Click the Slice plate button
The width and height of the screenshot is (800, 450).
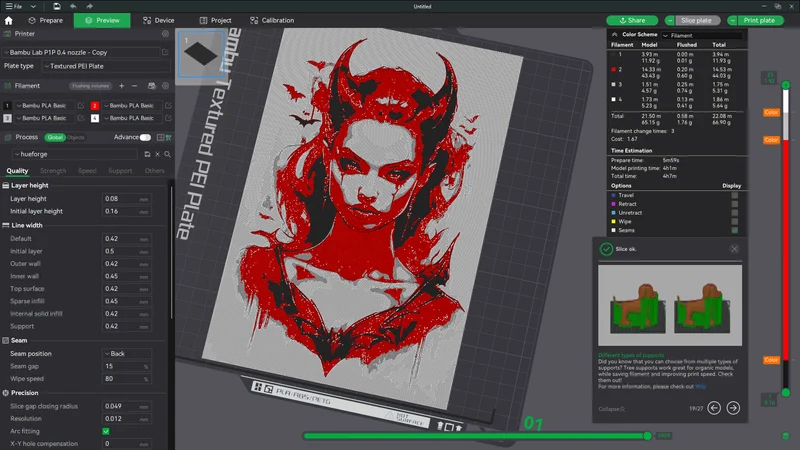coord(697,20)
